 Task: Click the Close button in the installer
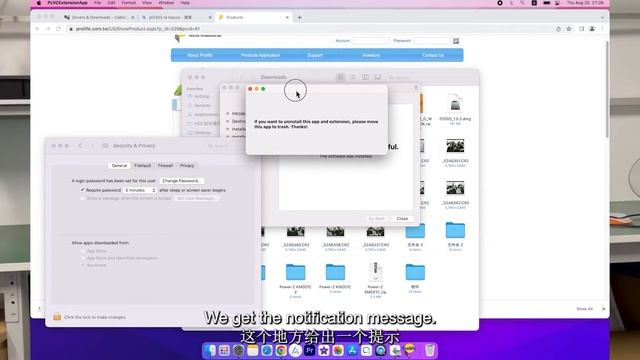point(402,219)
